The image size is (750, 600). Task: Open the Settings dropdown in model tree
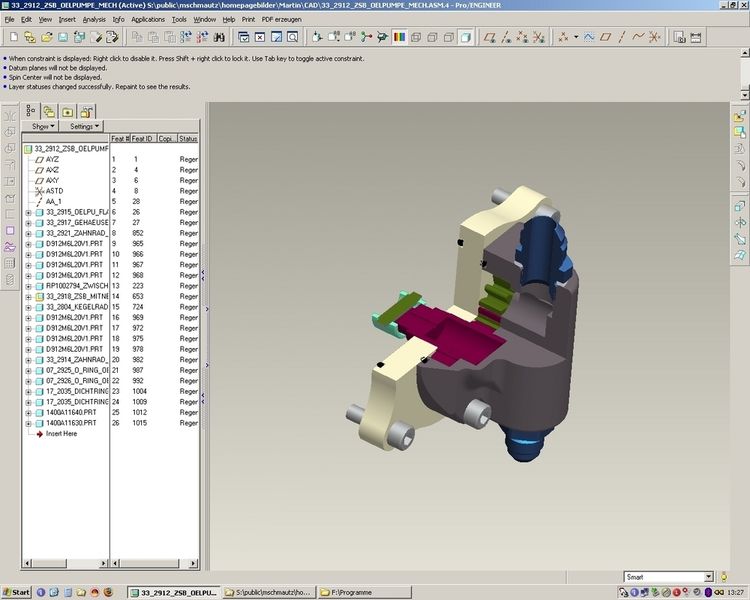pyautogui.click(x=85, y=127)
